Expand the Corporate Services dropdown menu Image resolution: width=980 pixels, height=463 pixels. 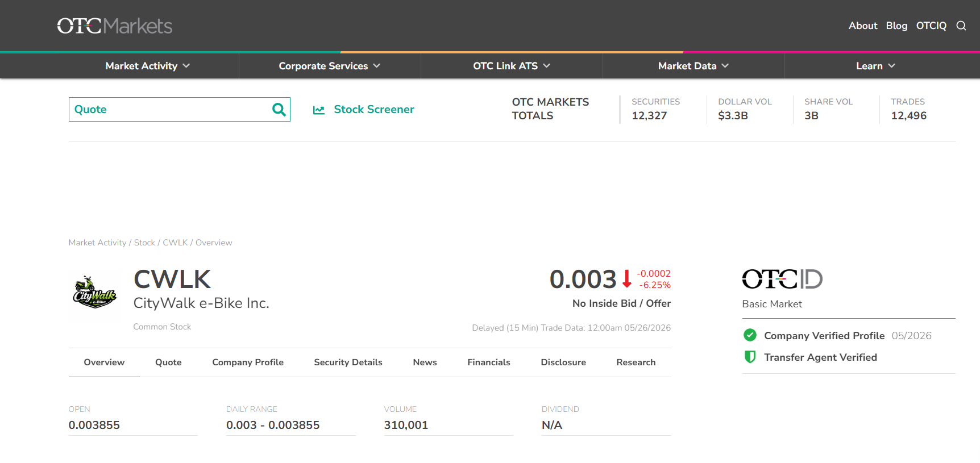330,66
